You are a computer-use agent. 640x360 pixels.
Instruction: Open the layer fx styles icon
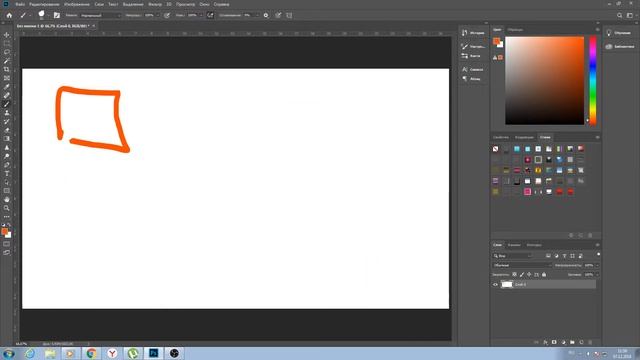545,342
